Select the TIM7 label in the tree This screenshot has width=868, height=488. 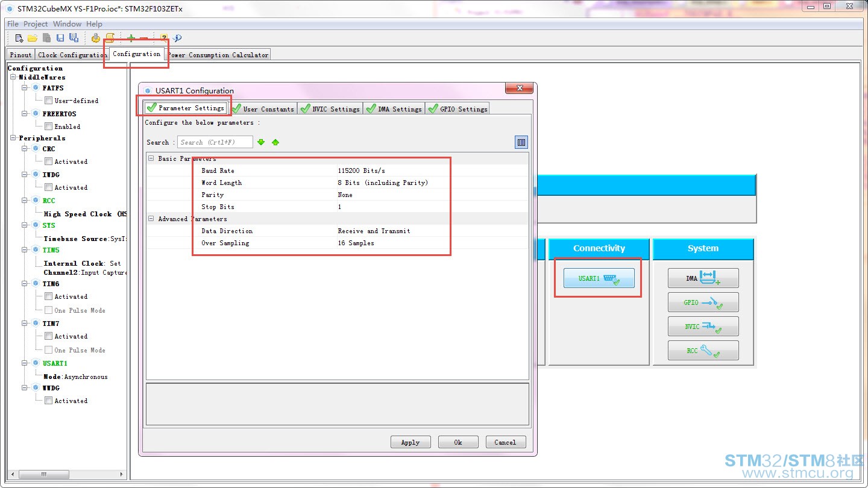coord(51,324)
